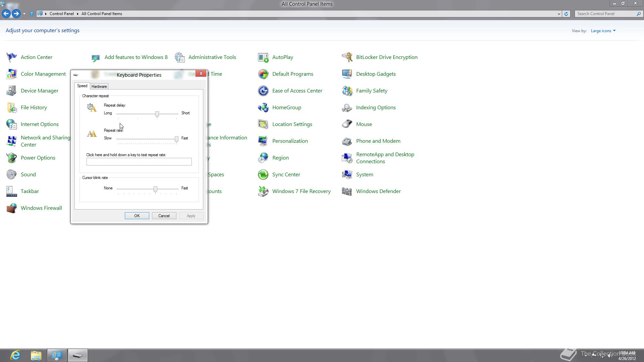Open File Explorer from taskbar
This screenshot has height=362, width=644.
click(x=36, y=355)
